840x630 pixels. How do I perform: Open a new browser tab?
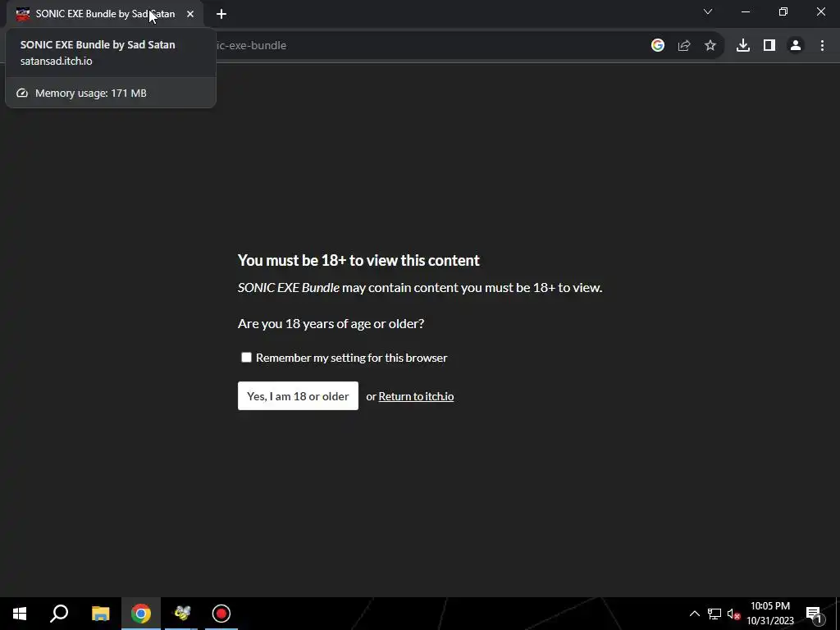coord(221,14)
